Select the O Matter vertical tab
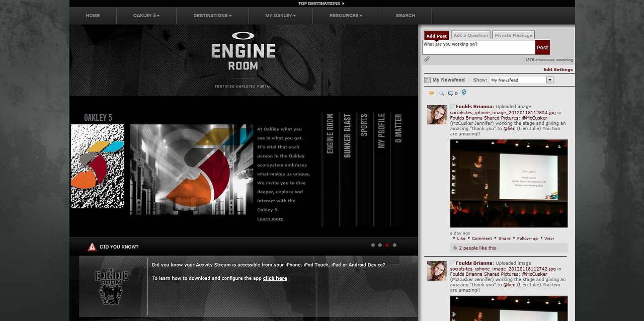Screen dimensions: 644x321 [398, 129]
